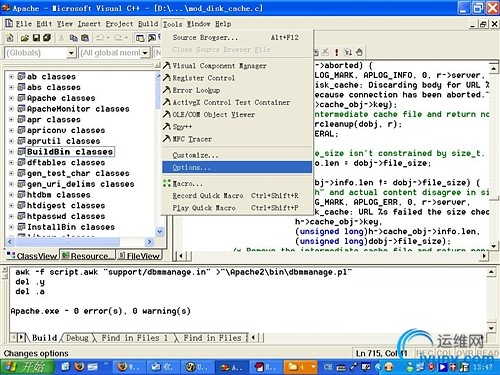Click the red exclamation Execute Program icon
This screenshot has height=375, width=500.
tap(337, 52)
